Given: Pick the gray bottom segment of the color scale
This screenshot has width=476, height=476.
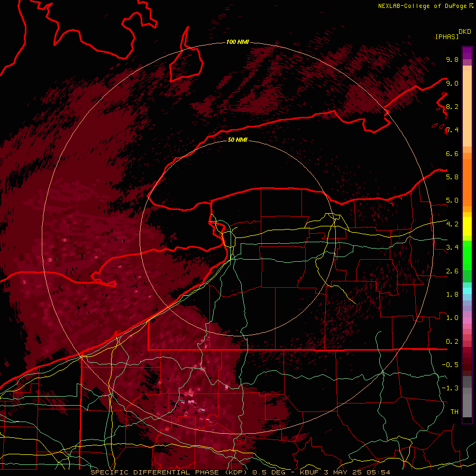Looking at the screenshot, I should click(x=467, y=405).
